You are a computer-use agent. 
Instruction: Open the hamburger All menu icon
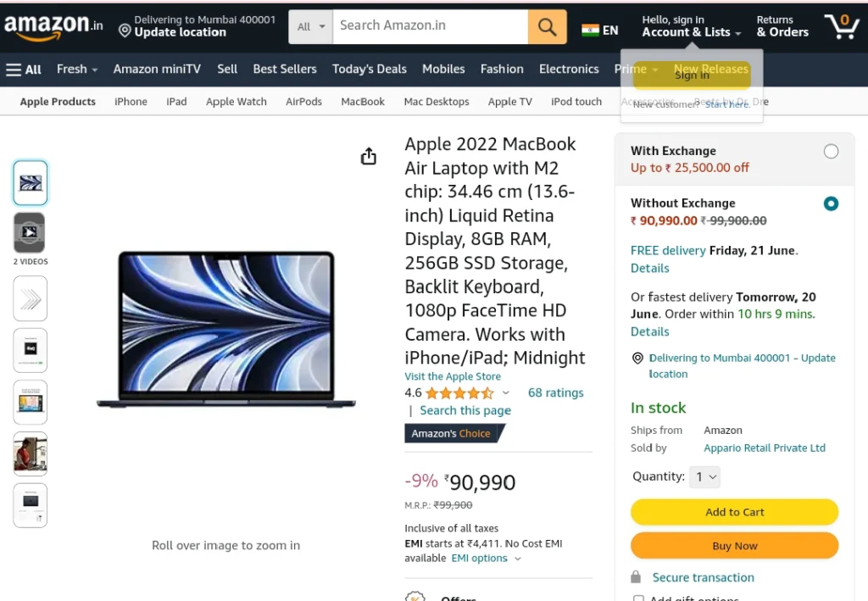(14, 70)
